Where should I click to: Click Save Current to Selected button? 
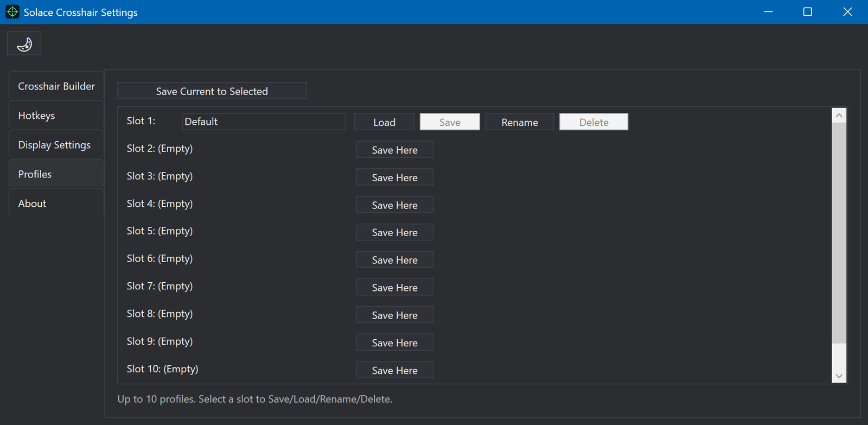tap(212, 91)
